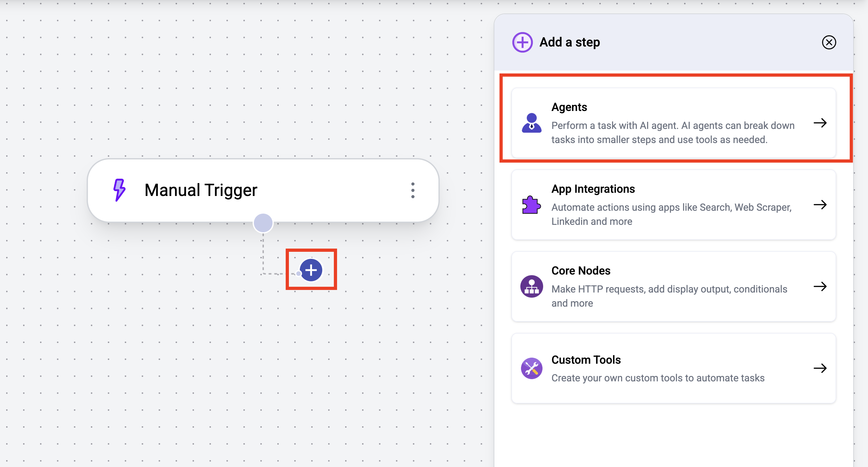Screen dimensions: 868x467
Task: Click the purple plus icon beside Add a step
Action: pos(522,42)
